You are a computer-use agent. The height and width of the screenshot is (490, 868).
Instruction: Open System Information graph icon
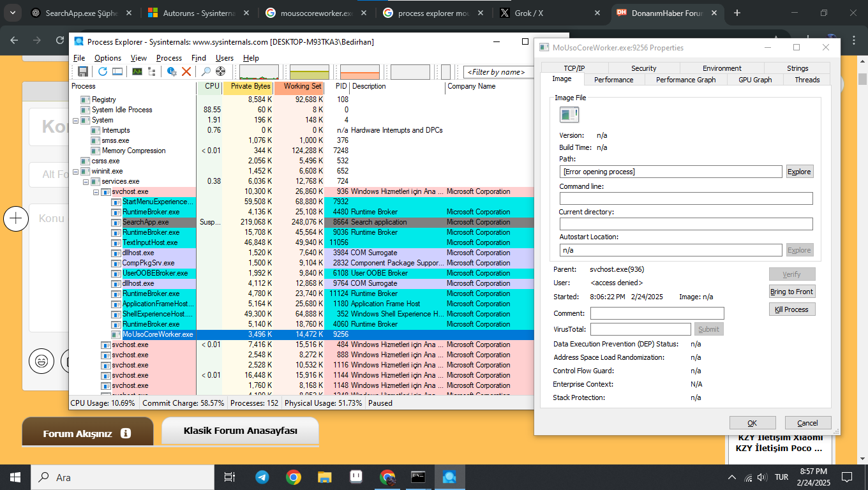137,71
